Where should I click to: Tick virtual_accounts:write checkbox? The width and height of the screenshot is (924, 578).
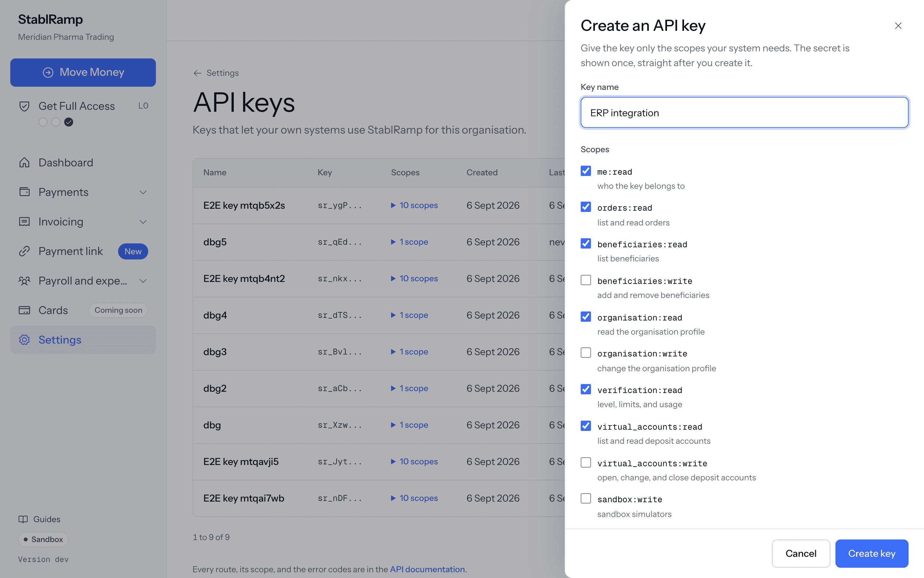point(586,462)
